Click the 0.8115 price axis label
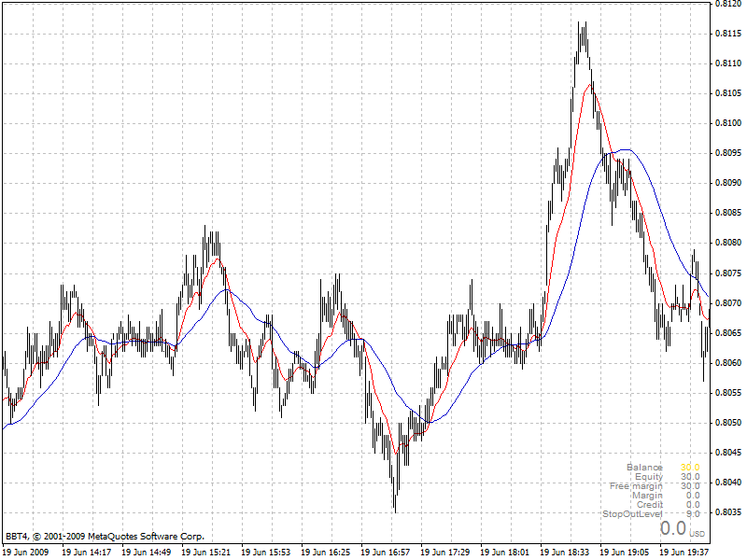 coord(728,34)
